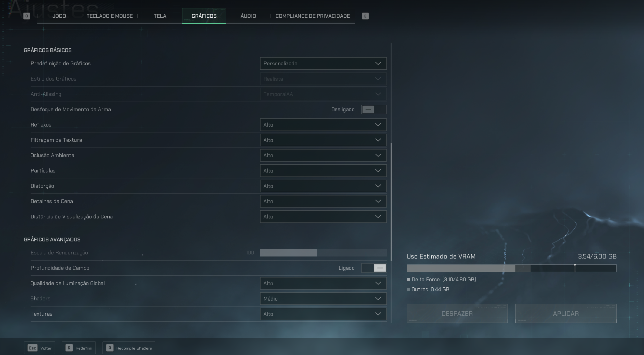Toggle Desfoque de Movimento da Arma switch

pos(373,109)
